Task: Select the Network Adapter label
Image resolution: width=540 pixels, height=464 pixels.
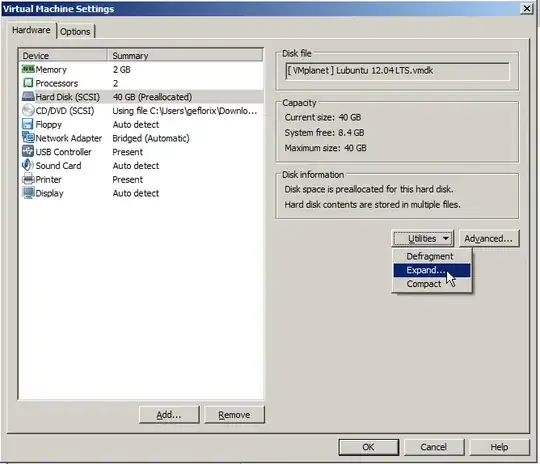Action: [x=69, y=138]
